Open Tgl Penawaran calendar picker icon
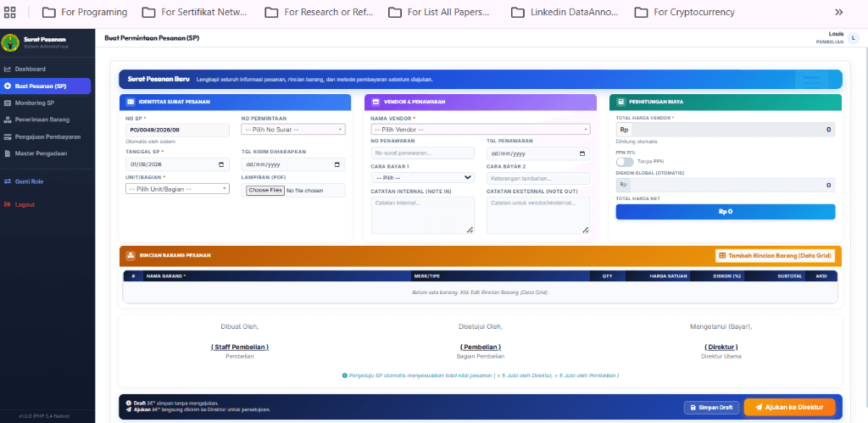The height and width of the screenshot is (423, 868). pyautogui.click(x=581, y=154)
